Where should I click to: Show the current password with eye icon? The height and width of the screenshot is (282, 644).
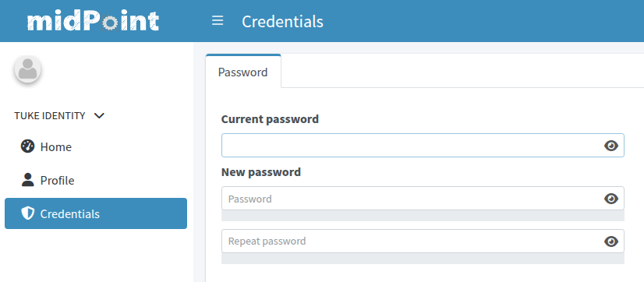tap(611, 146)
